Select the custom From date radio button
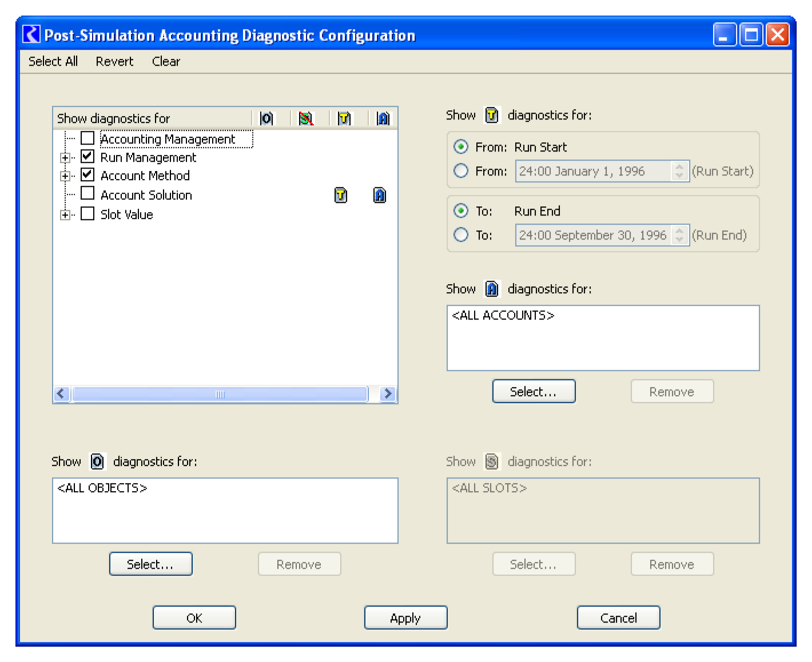 pyautogui.click(x=461, y=171)
